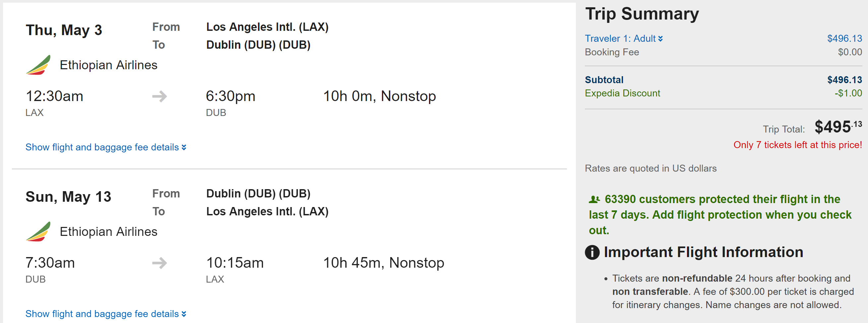
Task: Click the Thu, May 3 date heading
Action: (64, 30)
